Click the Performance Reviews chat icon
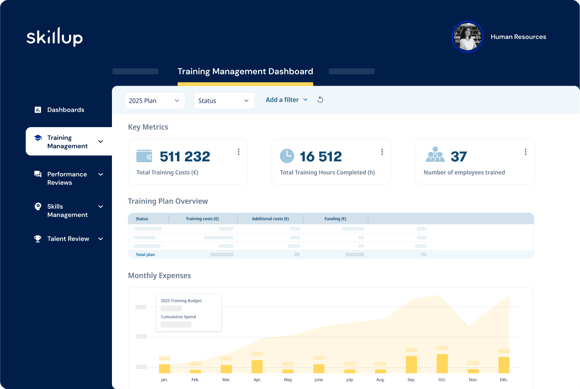The height and width of the screenshot is (389, 580). click(38, 174)
